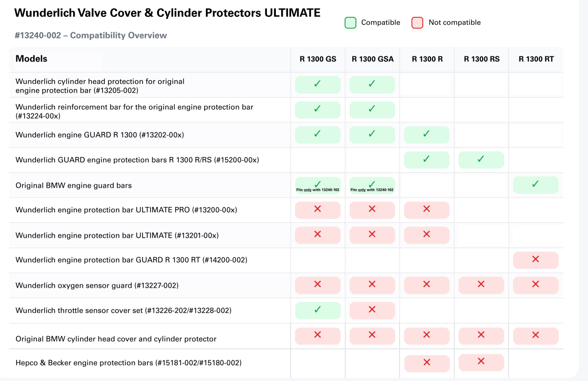
Task: Click ULTIMATE PRO red cross under R 1300 R
Action: [426, 210]
